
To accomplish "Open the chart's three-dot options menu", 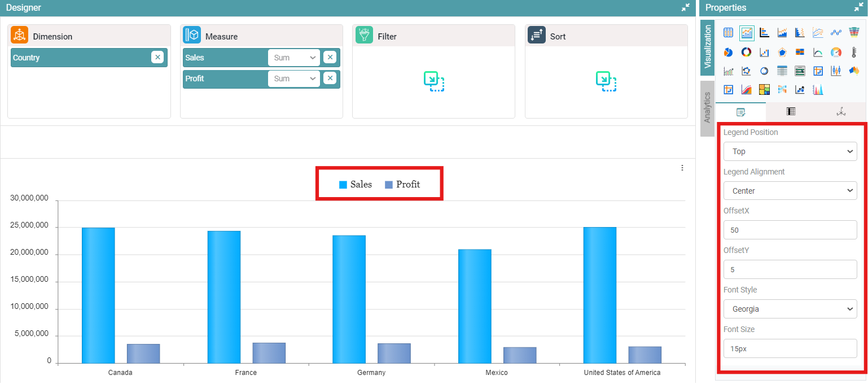I will coord(682,168).
